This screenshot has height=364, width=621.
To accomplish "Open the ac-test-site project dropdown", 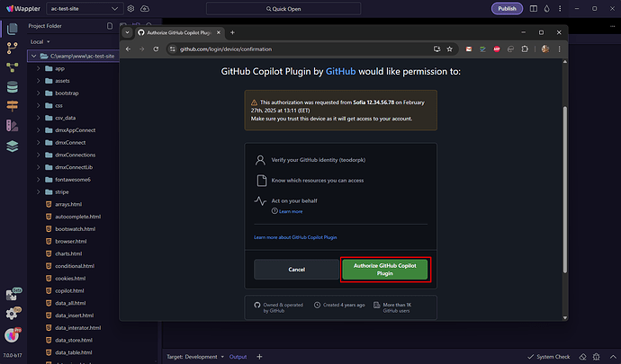I will (x=85, y=8).
